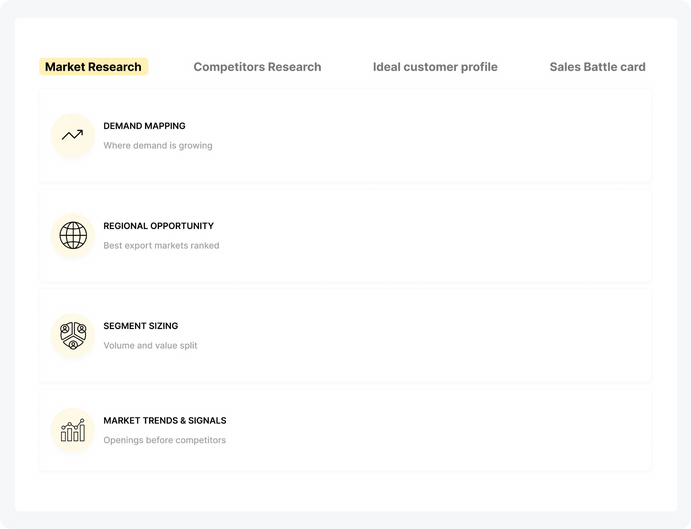The width and height of the screenshot is (691, 529).
Task: Click the Segment Sizing icon
Action: [x=73, y=335]
